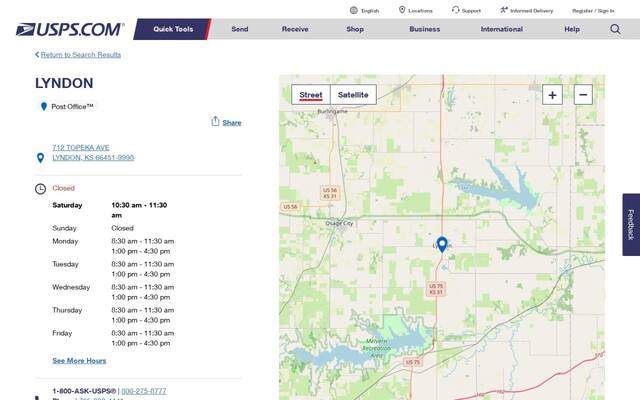Expand See More Hours

[x=79, y=360]
